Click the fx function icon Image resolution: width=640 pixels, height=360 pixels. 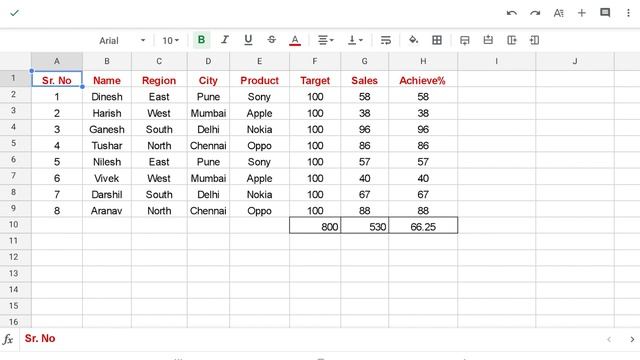coord(8,339)
